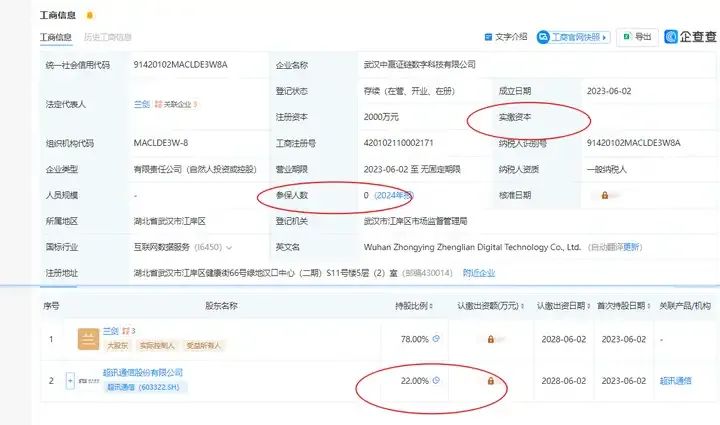Image resolution: width=720 pixels, height=425 pixels.
Task: Click the lock icon in 超讯通信's 认缴出资额 cell
Action: pos(490,381)
